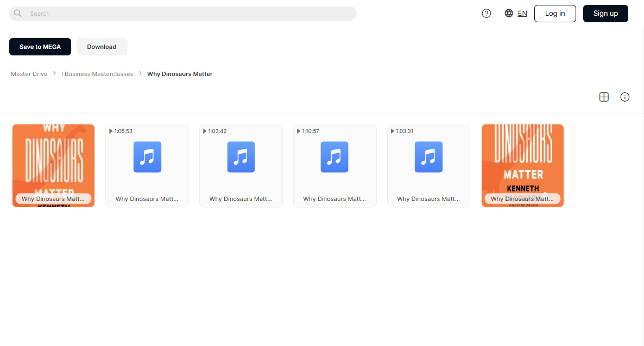644x346 pixels.
Task: Click the Log in button
Action: 555,14
